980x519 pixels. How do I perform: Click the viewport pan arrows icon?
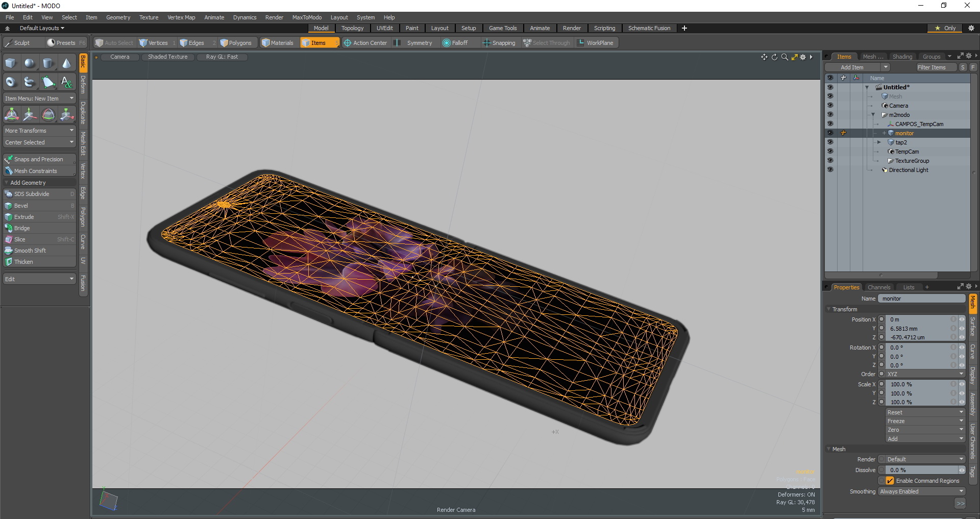(x=764, y=57)
